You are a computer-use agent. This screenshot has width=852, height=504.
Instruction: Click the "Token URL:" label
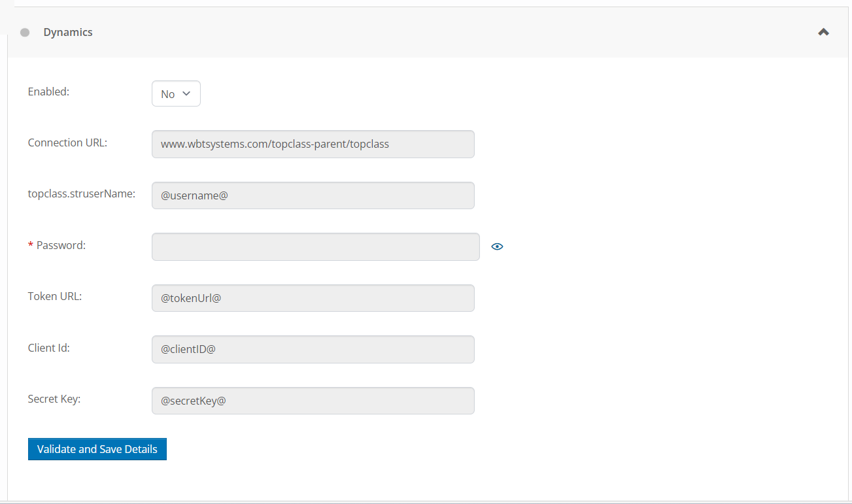(x=55, y=296)
